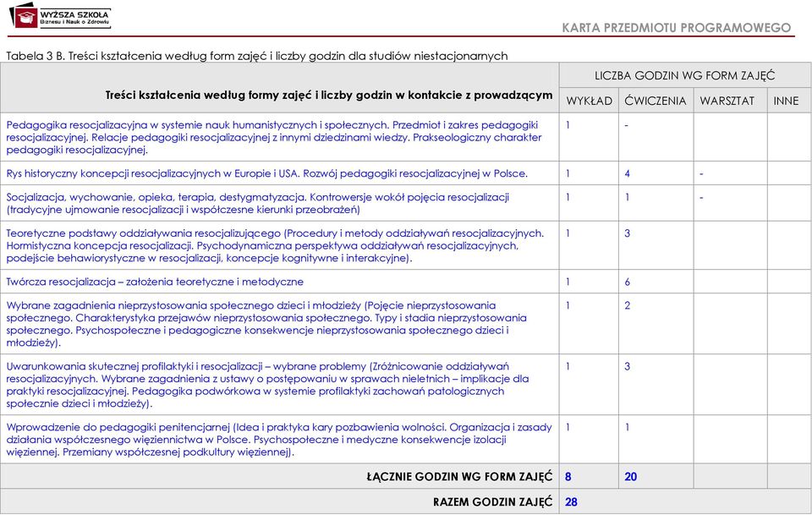Select the Tabela 3 B caption line
This screenshot has height=515, width=812.
(257, 55)
